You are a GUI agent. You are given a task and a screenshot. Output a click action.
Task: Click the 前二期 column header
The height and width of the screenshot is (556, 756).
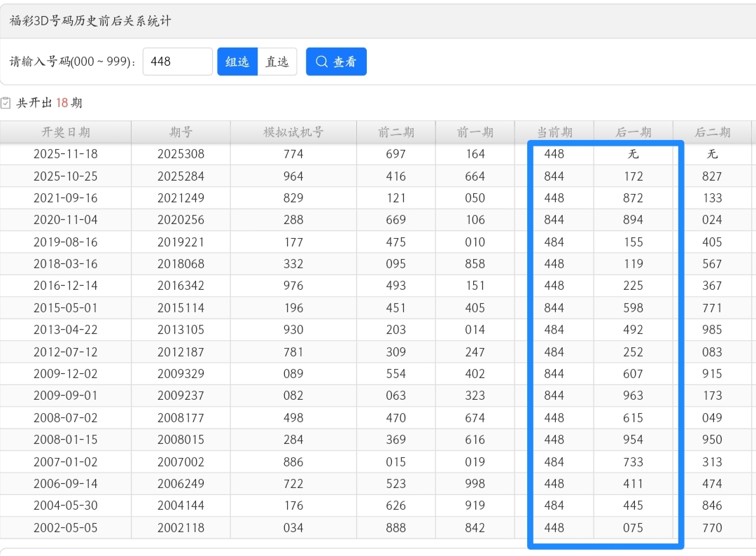coord(395,132)
